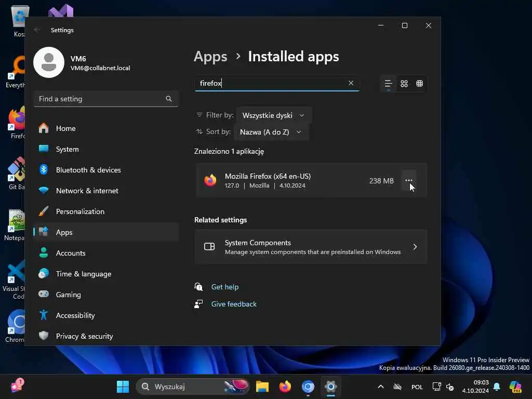This screenshot has width=532, height=399.
Task: Select Apps in the sidebar
Action: point(106,232)
